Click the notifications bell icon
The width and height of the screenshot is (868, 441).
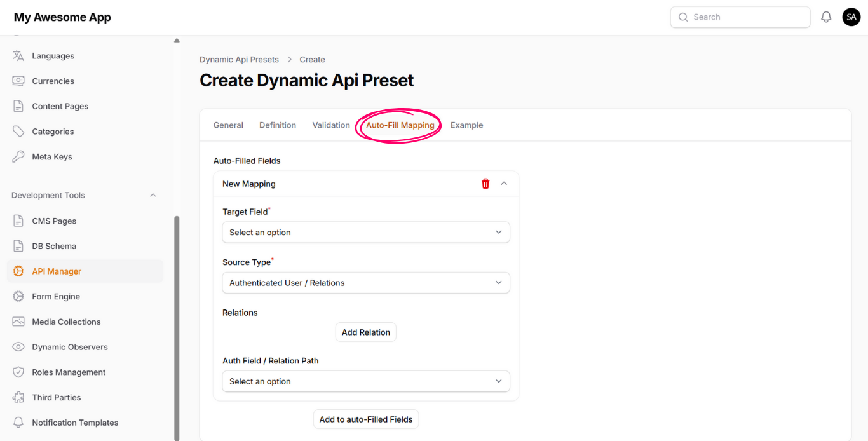click(x=826, y=17)
